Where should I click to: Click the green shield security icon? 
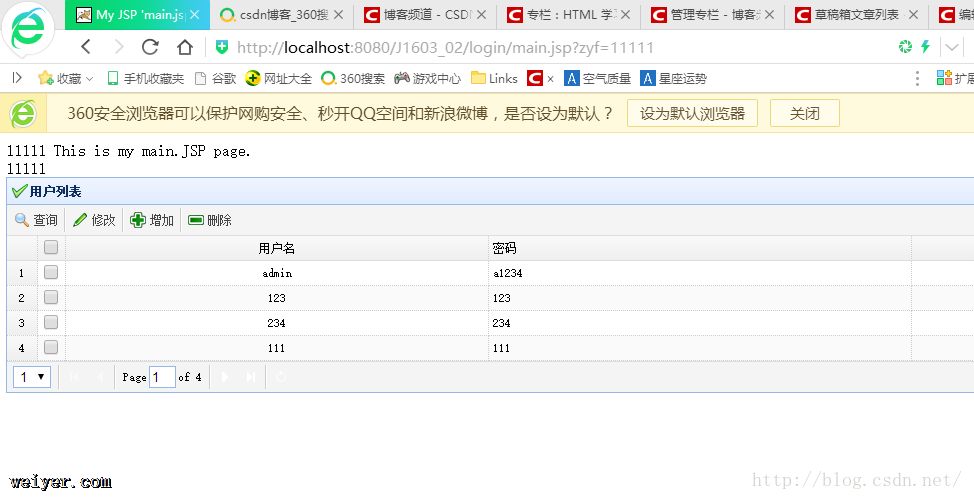[x=222, y=47]
